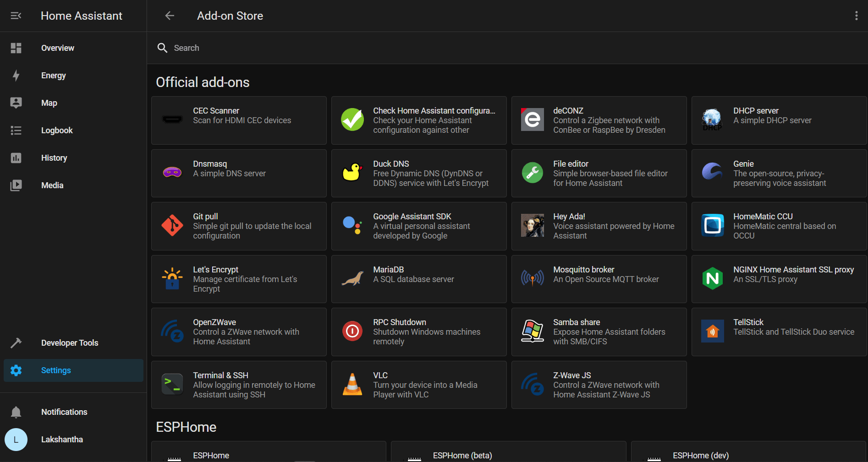Viewport: 868px width, 462px height.
Task: Click the VLC traffic cone icon
Action: point(352,384)
